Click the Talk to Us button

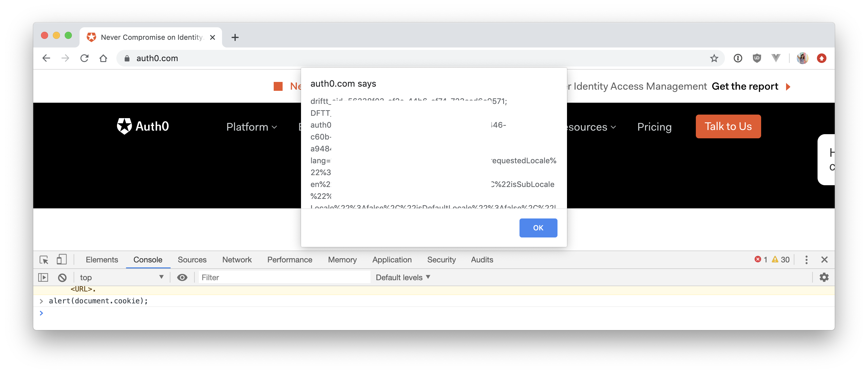click(x=728, y=126)
